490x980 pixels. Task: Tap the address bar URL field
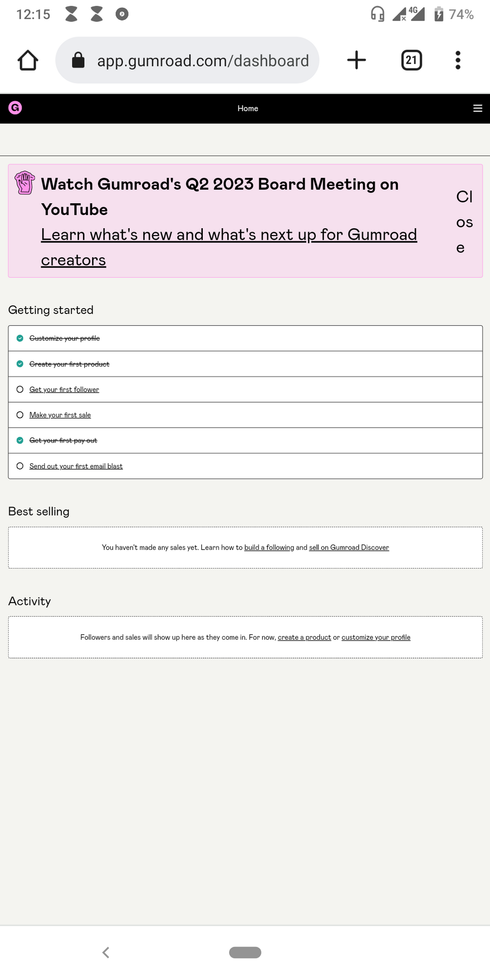[203, 60]
